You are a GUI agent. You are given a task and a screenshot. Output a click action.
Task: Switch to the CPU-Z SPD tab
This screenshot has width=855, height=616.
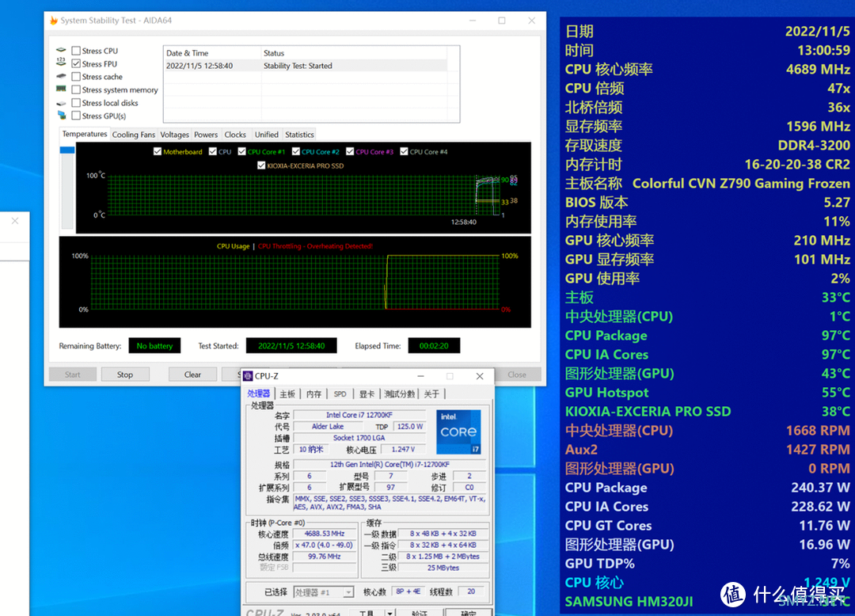pyautogui.click(x=340, y=394)
